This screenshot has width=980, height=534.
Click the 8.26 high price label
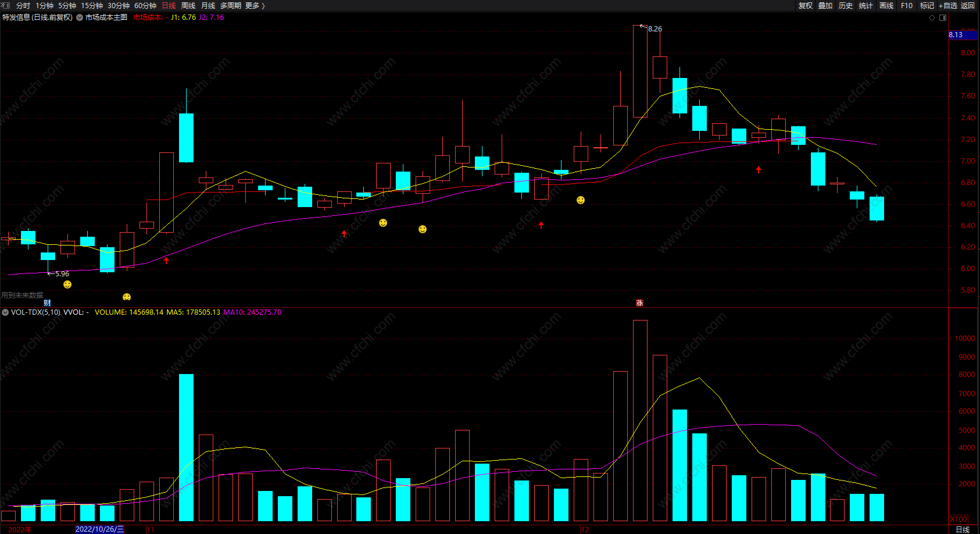655,29
